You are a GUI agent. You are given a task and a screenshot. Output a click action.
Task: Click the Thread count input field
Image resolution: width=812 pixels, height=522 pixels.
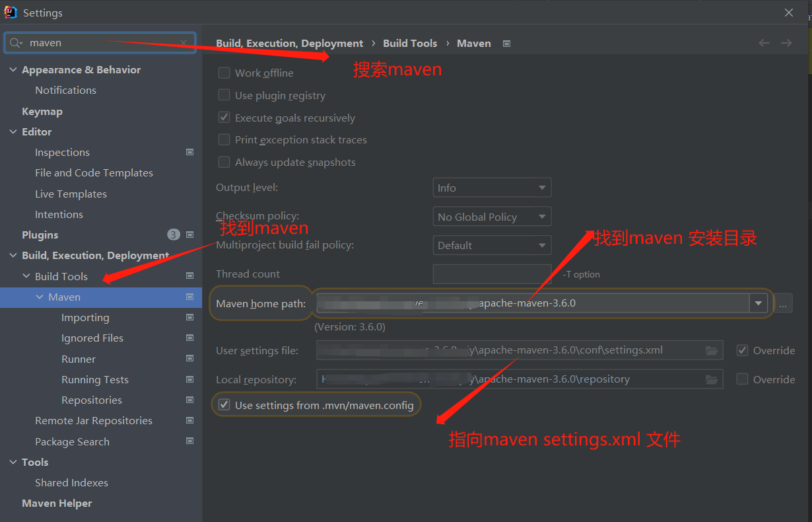coord(492,274)
